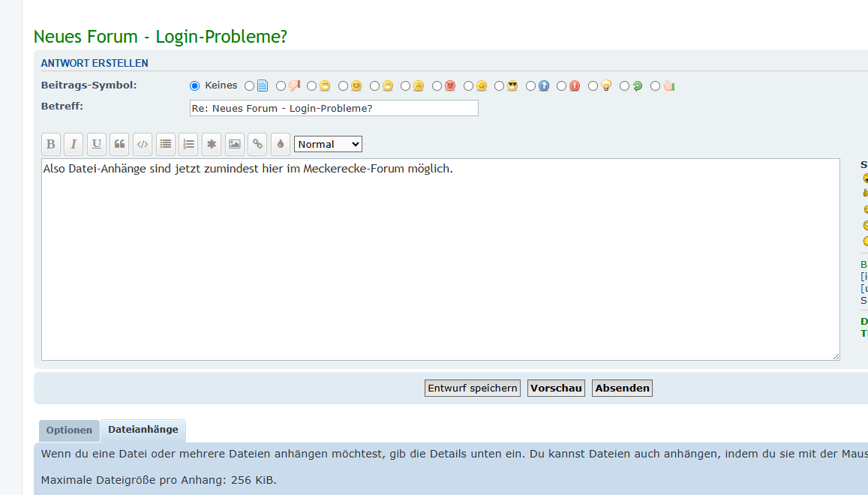Toggle bold text formatting
Image resolution: width=868 pixels, height=495 pixels.
coord(51,144)
